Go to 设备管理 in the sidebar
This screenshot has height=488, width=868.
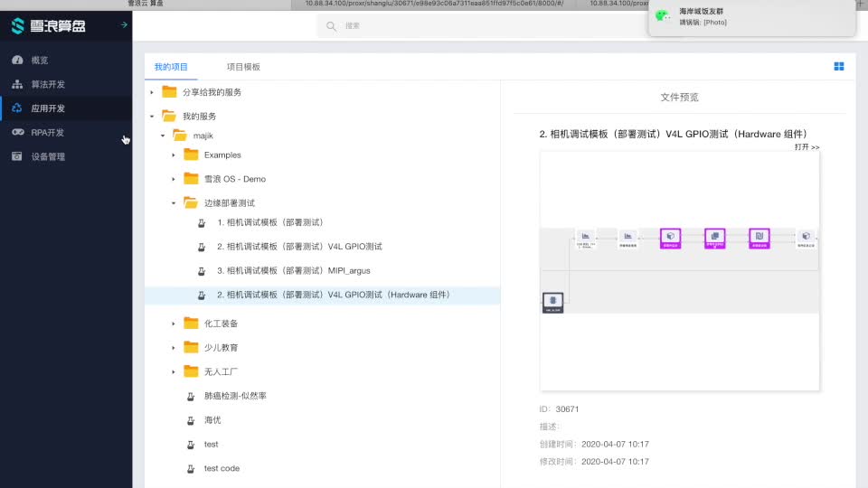[48, 156]
